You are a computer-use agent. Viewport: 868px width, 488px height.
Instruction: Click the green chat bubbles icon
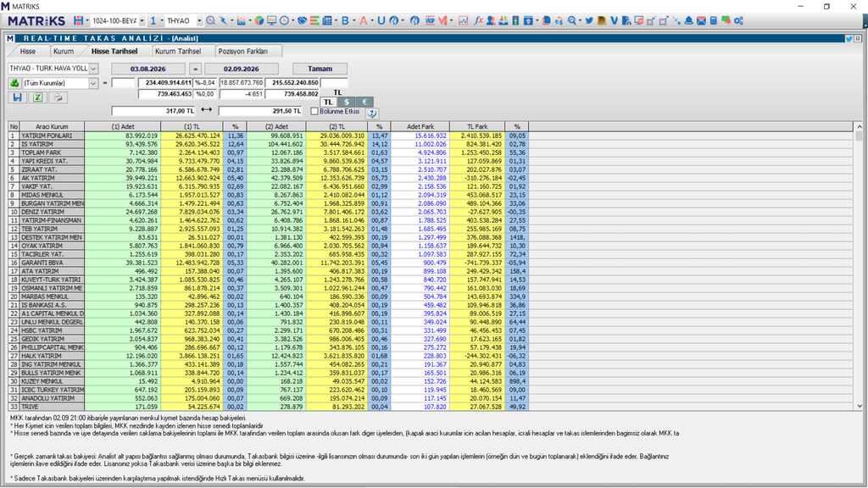point(726,20)
